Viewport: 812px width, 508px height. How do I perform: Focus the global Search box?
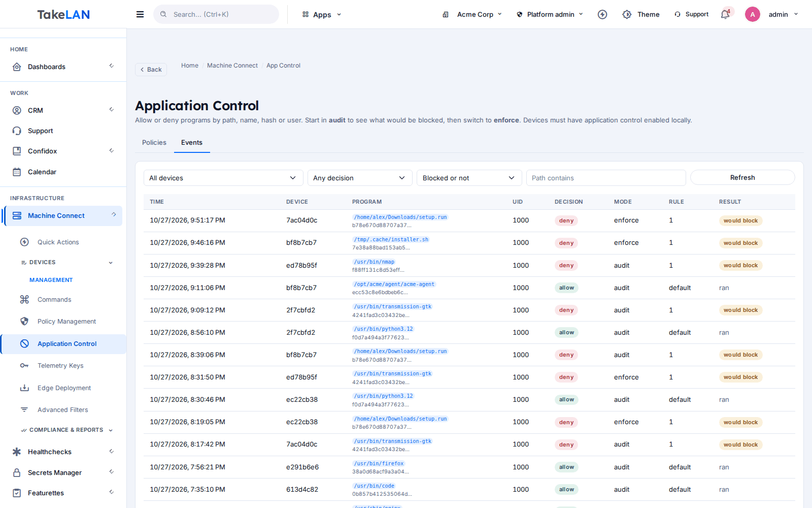click(x=216, y=14)
